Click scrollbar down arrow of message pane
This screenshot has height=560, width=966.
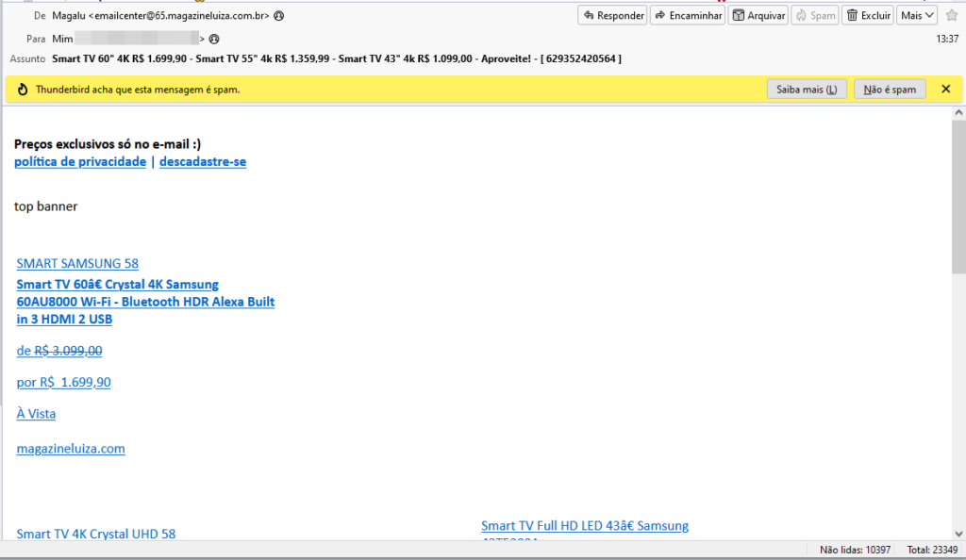958,535
